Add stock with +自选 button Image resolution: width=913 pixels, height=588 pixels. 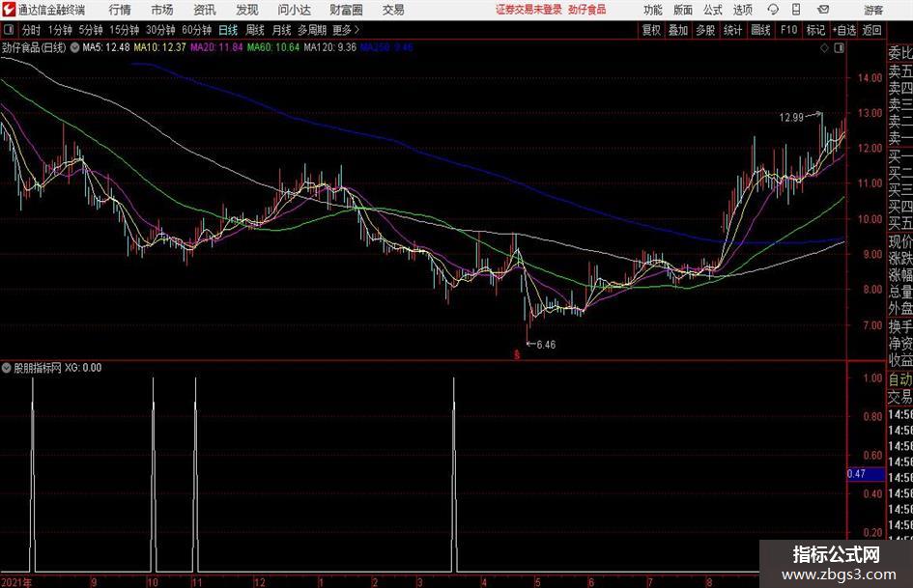pyautogui.click(x=844, y=30)
